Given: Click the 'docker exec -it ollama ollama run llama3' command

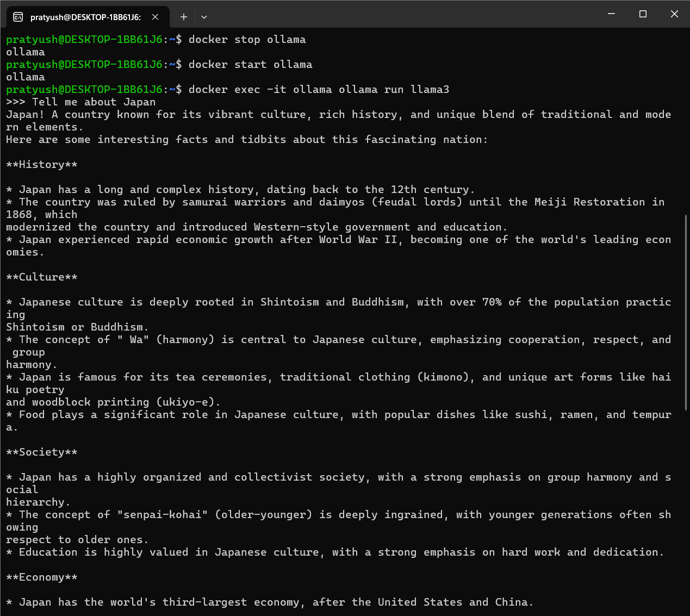Looking at the screenshot, I should 319,89.
